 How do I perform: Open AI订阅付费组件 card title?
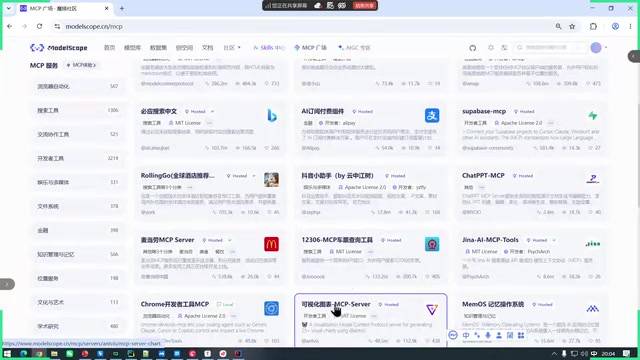click(x=322, y=111)
